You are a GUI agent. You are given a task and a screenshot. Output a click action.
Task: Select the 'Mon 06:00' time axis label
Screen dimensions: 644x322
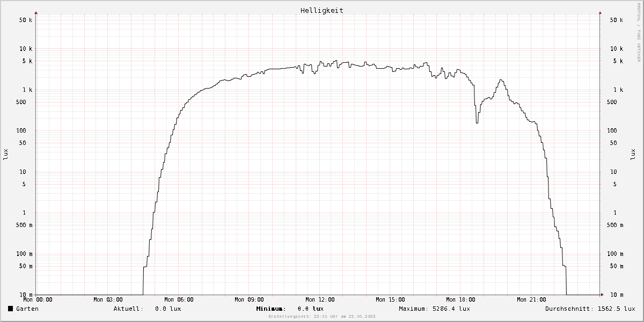179,300
